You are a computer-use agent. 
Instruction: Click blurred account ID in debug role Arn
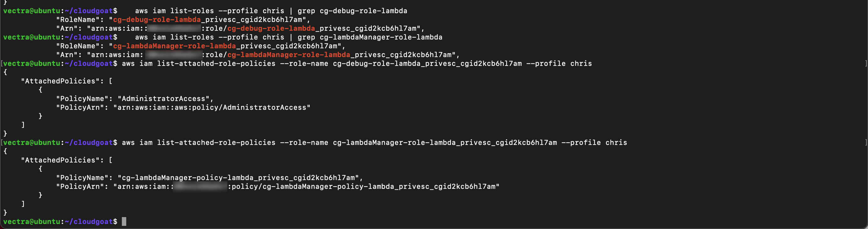(x=174, y=28)
